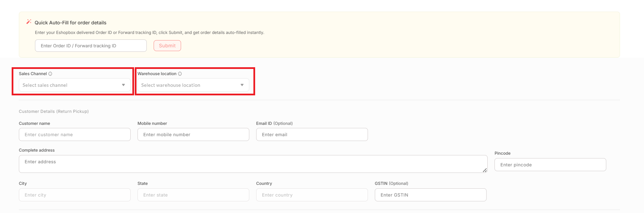Click the Sales Channel info icon
The width and height of the screenshot is (644, 213).
50,74
